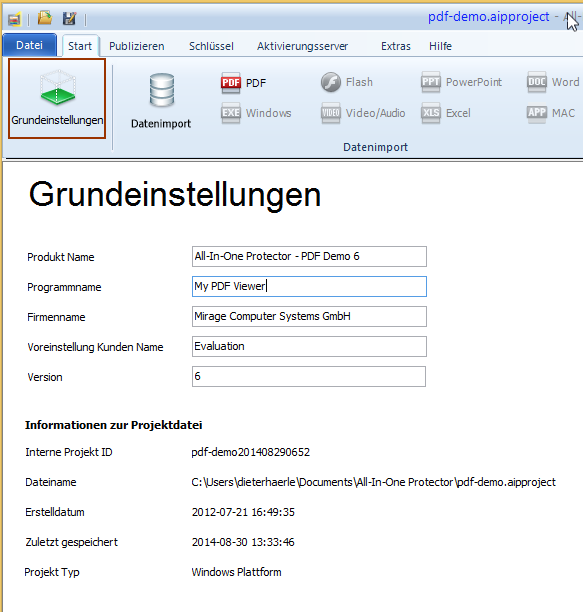The width and height of the screenshot is (583, 612).
Task: Click the Voreinstellung Kunden Name field
Action: tap(309, 347)
